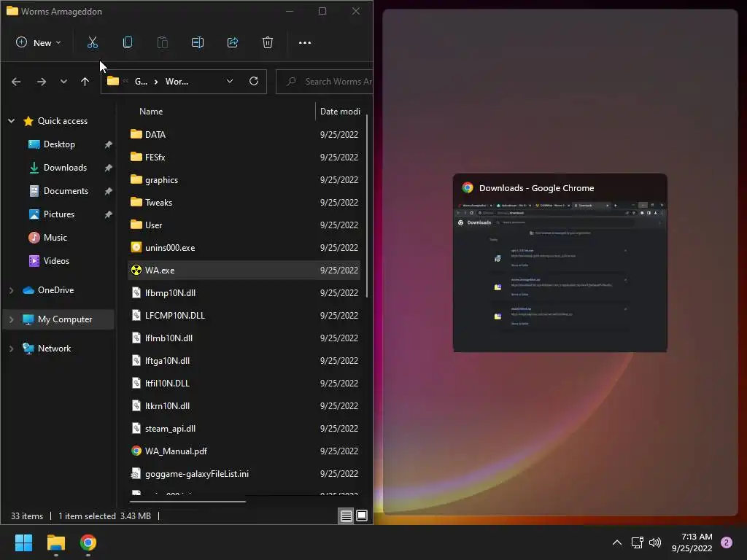Click the WA.exe radiation icon
Viewport: 747px width, 560px height.
pyautogui.click(x=136, y=270)
